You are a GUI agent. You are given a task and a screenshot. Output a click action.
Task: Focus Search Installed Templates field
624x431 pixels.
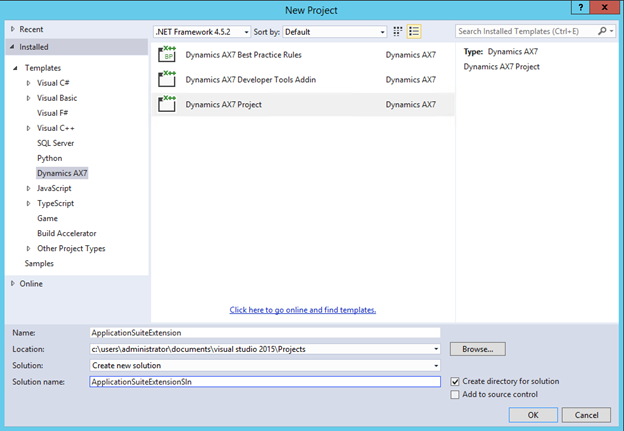point(526,31)
